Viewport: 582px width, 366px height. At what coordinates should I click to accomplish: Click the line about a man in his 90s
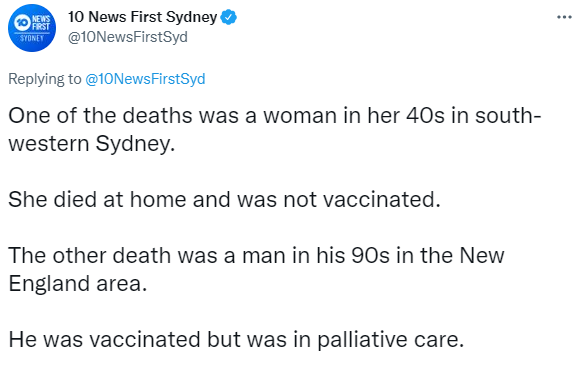pyautogui.click(x=256, y=255)
